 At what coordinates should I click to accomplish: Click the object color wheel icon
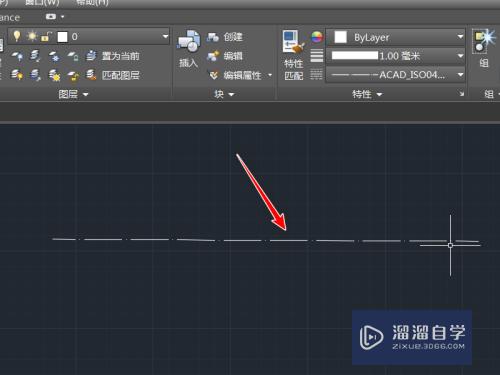pos(317,37)
